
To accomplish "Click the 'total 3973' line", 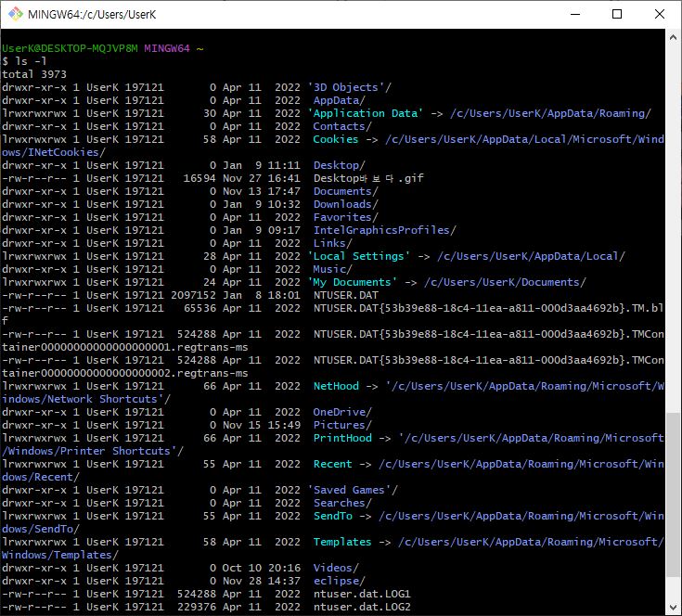I will (x=34, y=74).
